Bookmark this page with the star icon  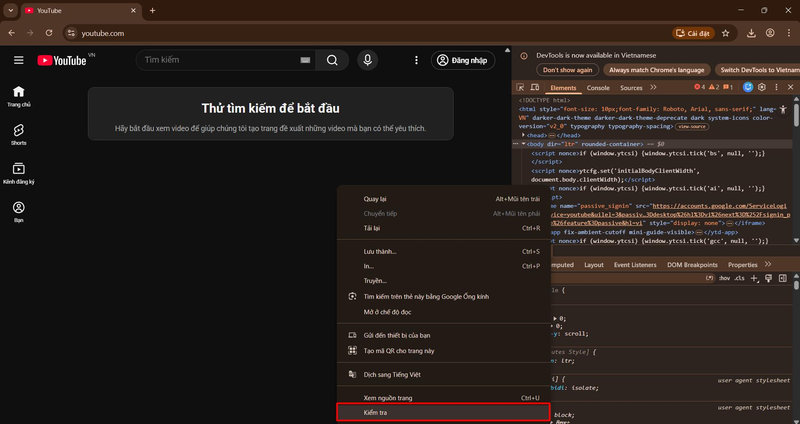[x=726, y=33]
